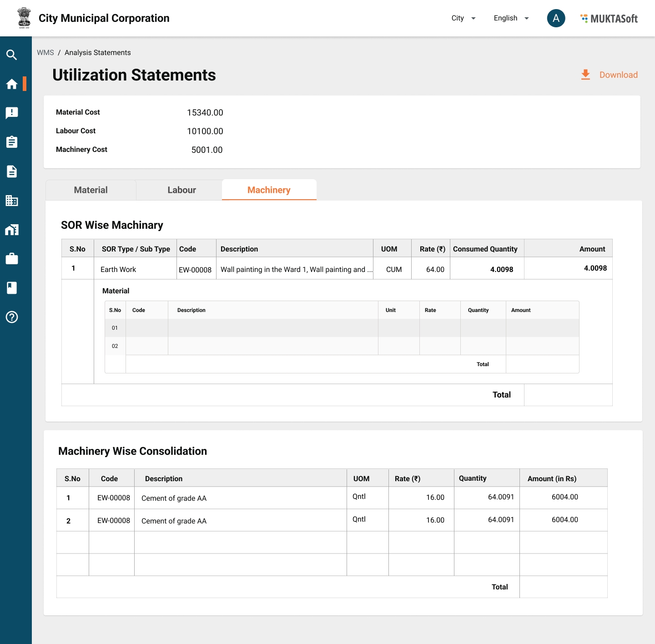655x644 pixels.
Task: Open the bookmark book icon in sidebar
Action: (x=12, y=288)
